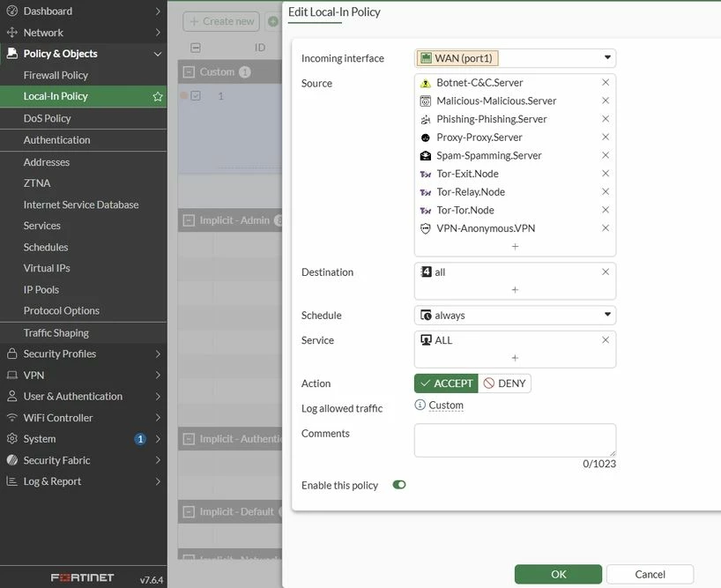Screen dimensions: 721x588
Task: Remove Tor-Relay.Node from Source
Action: (x=606, y=191)
